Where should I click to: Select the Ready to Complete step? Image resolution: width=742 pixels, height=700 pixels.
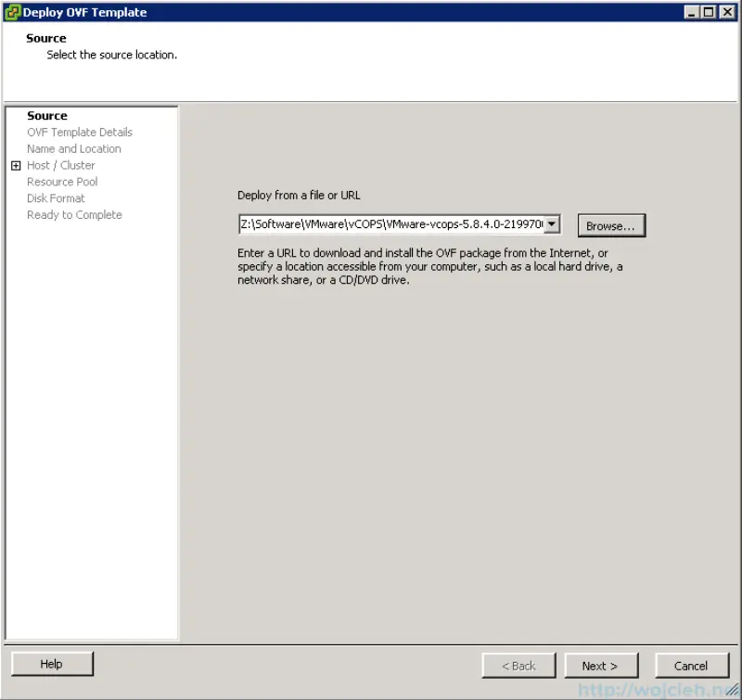[74, 214]
